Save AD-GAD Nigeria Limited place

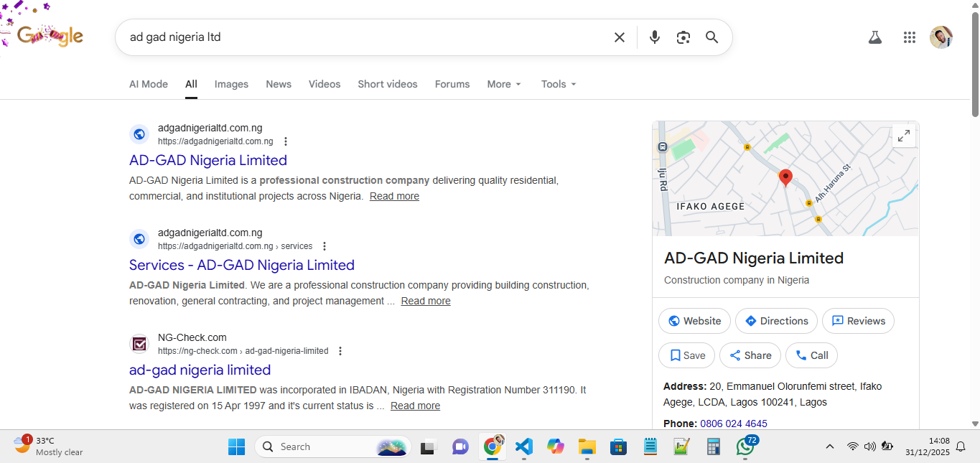coord(686,355)
